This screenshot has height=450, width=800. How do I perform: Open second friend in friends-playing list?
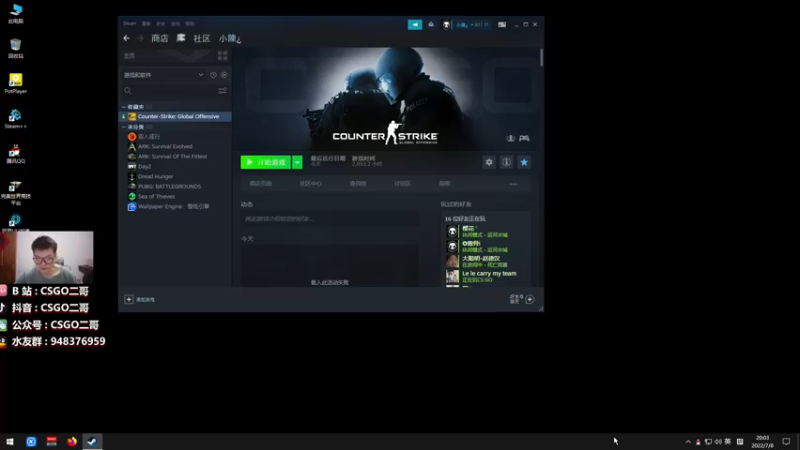(x=485, y=246)
